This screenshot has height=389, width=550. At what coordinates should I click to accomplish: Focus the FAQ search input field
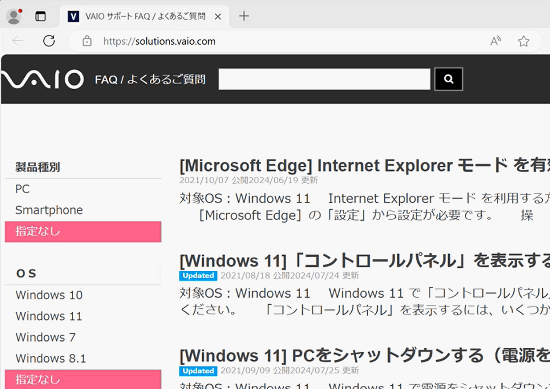coord(324,79)
